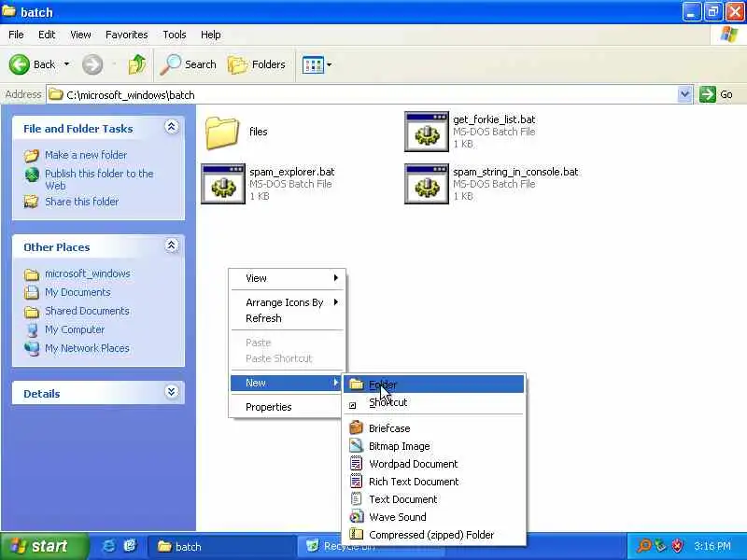Viewport: 747px width, 560px height.
Task: Click the magnifier tray icon
Action: pos(644,546)
